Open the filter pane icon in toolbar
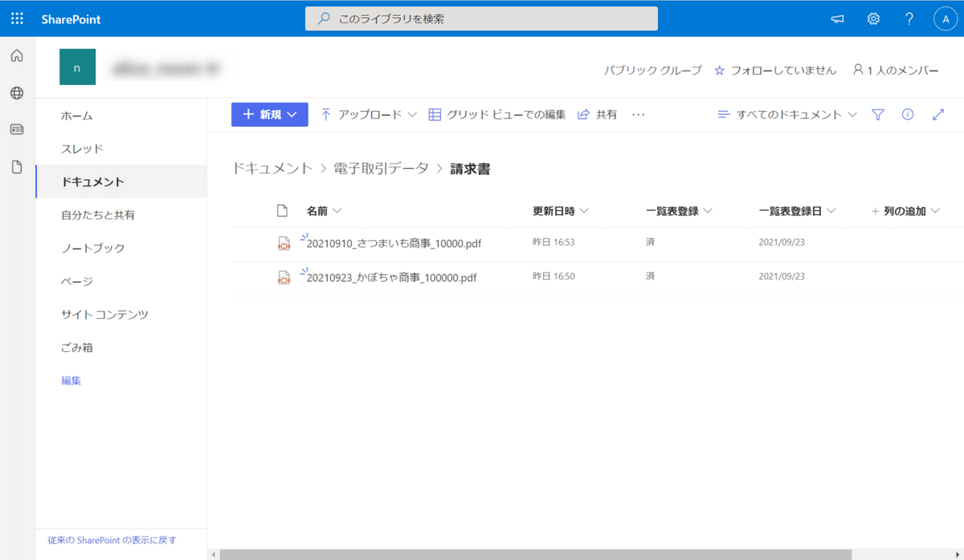The width and height of the screenshot is (964, 560). [x=878, y=114]
